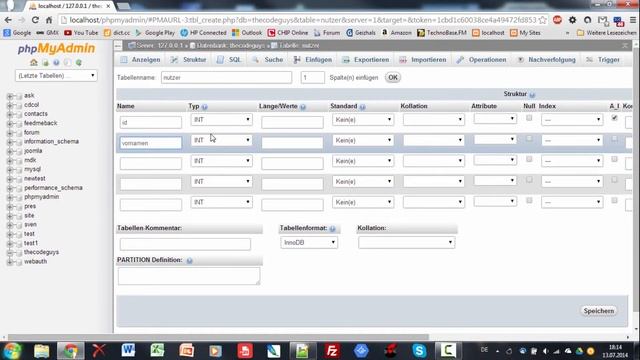This screenshot has height=360, width=640.
Task: Open the Typ dropdown for the vornamen column
Action: pyautogui.click(x=221, y=140)
